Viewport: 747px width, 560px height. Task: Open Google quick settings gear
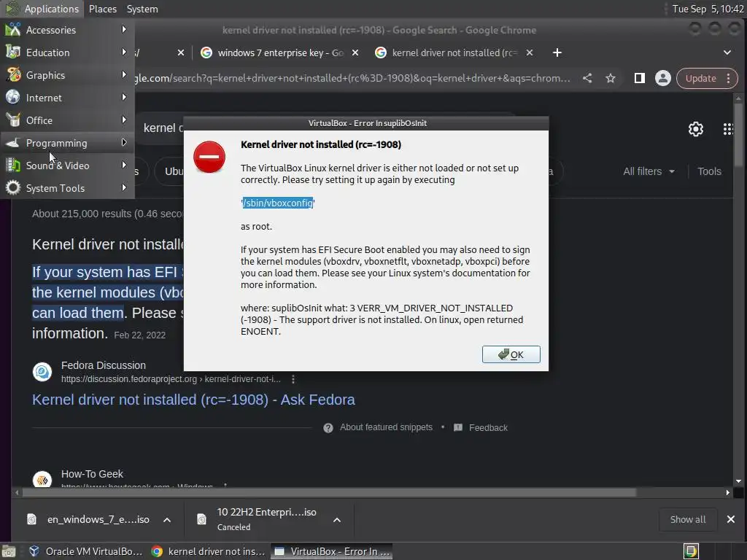pos(696,129)
